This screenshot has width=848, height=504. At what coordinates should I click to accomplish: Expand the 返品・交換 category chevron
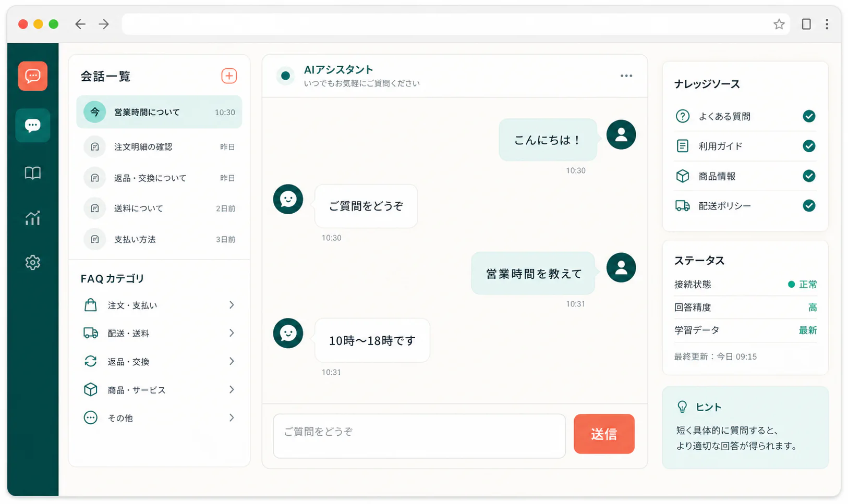(x=232, y=361)
